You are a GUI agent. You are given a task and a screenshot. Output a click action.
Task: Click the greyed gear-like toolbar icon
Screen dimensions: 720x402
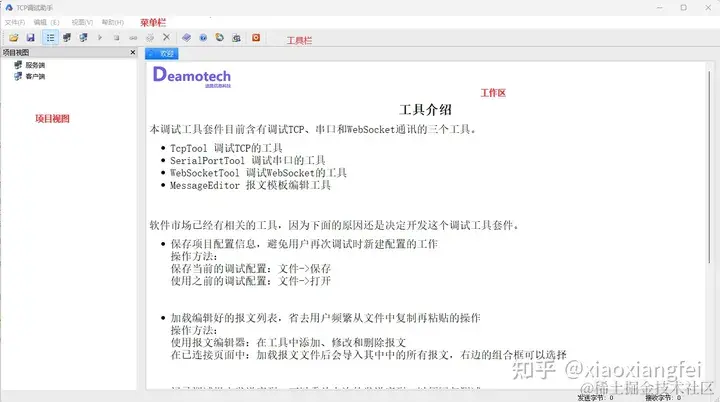[x=150, y=38]
